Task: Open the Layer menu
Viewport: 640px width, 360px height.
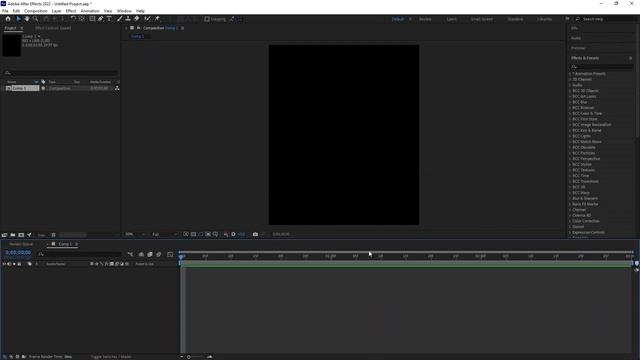Action: pyautogui.click(x=56, y=11)
